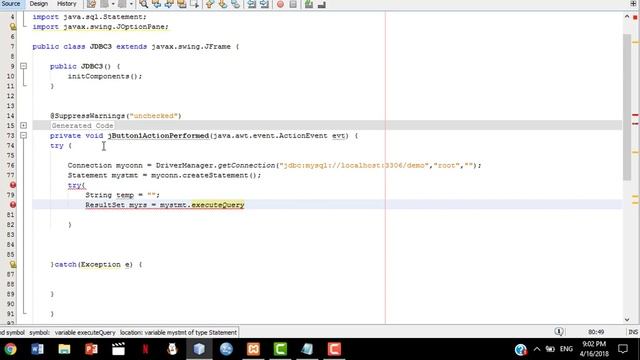Click Shift Line Right icon

tap(264, 4)
